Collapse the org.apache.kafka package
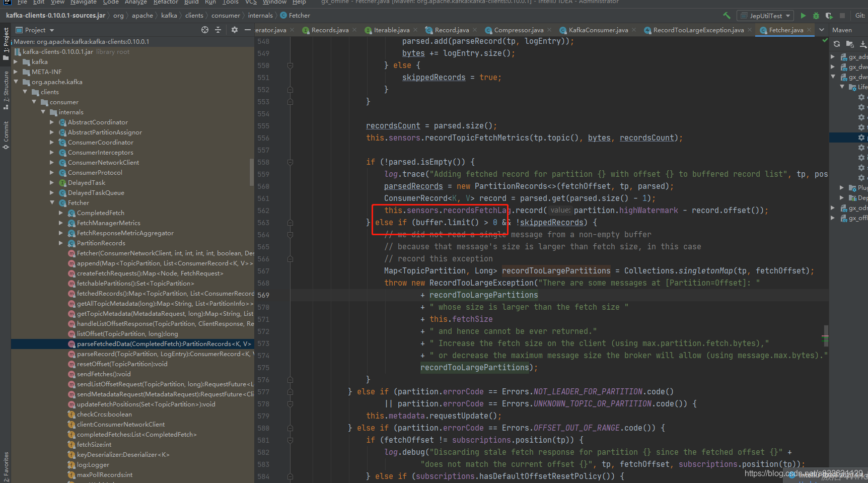The height and width of the screenshot is (483, 868). click(16, 82)
